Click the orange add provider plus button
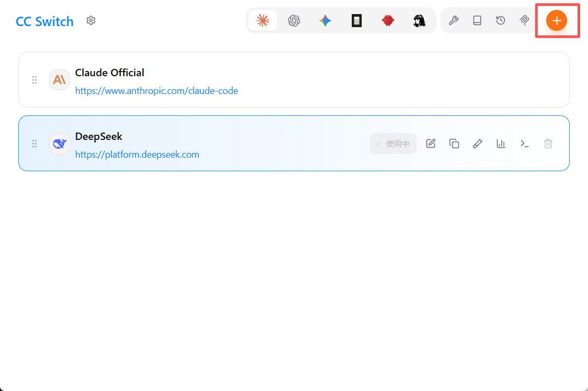588x391 pixels. (557, 20)
